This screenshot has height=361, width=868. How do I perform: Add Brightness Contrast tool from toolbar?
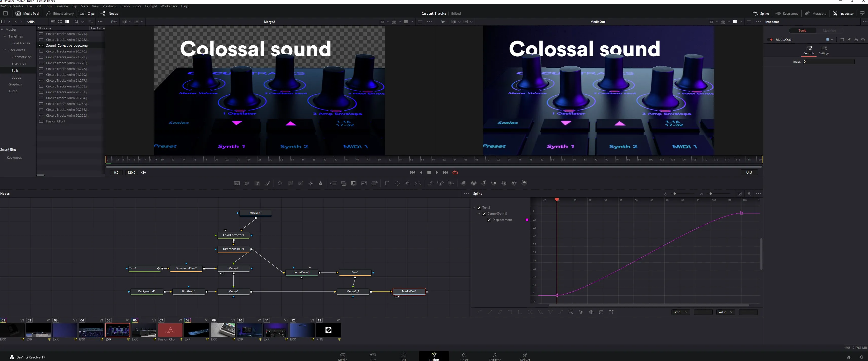point(311,183)
